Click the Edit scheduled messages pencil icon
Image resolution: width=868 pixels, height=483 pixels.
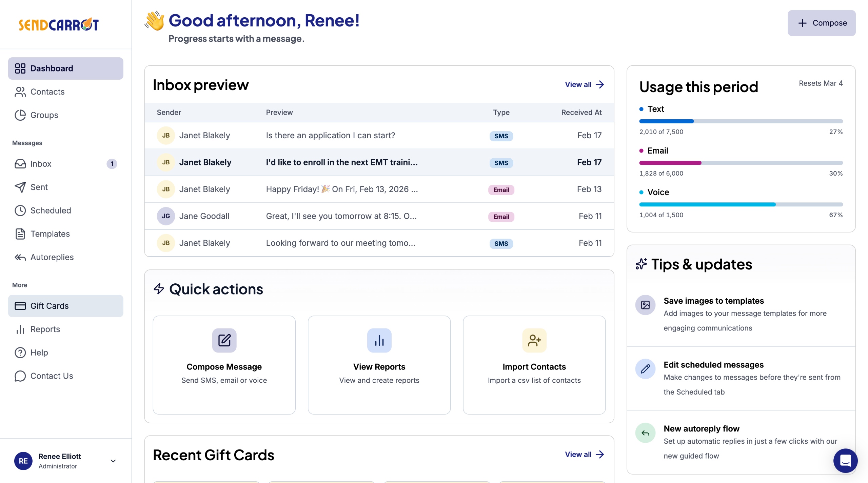645,369
